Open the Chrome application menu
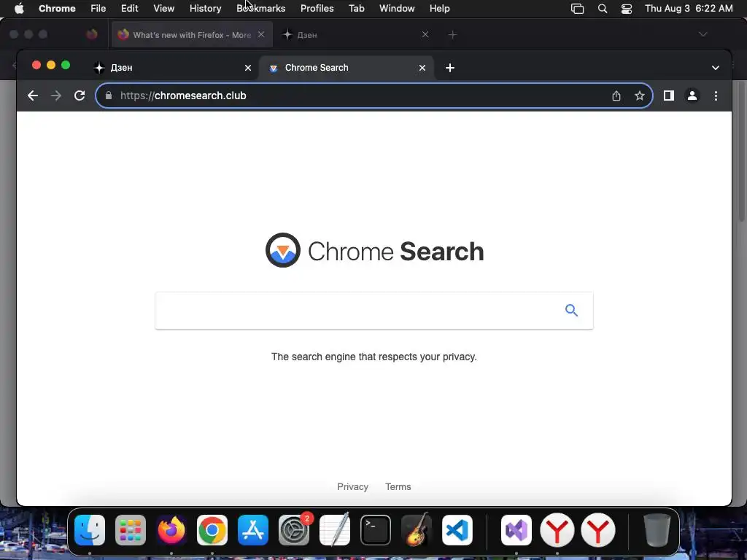This screenshot has width=747, height=560. pos(57,9)
